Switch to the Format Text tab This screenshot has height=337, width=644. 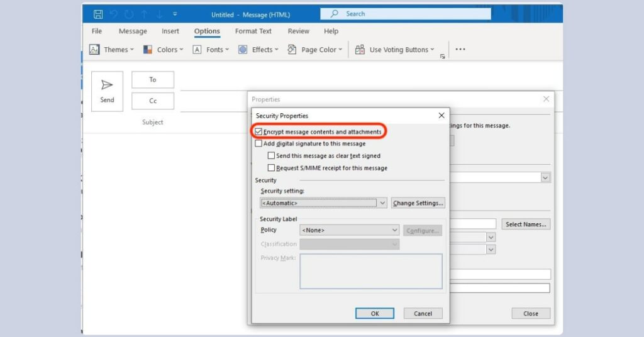tap(253, 31)
